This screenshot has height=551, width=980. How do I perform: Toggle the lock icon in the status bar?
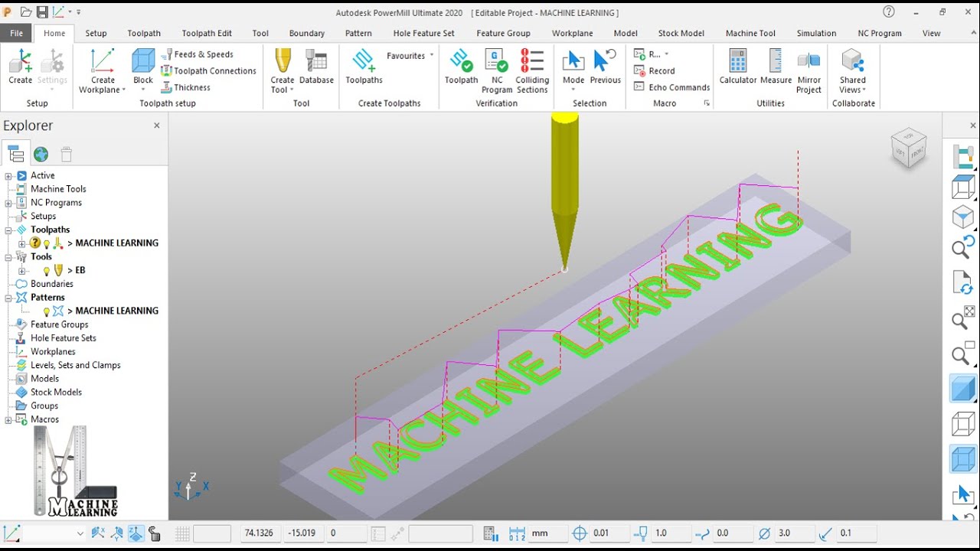pyautogui.click(x=155, y=533)
